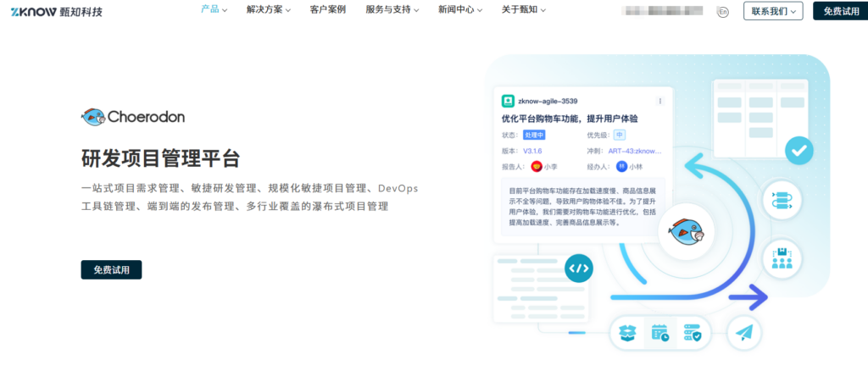Click the paper plane icon
868x382 pixels.
click(744, 333)
